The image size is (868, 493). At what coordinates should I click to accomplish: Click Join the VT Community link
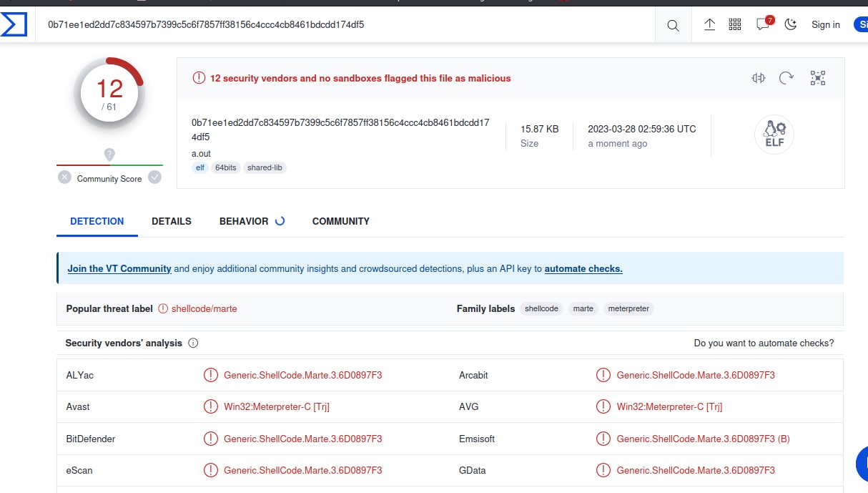click(x=119, y=269)
